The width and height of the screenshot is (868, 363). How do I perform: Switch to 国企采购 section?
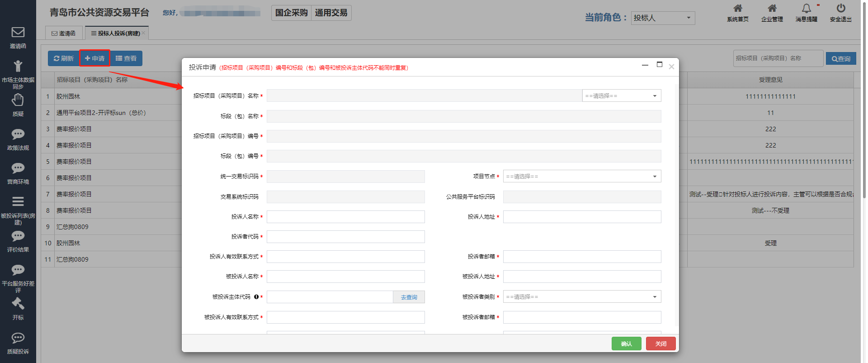[x=292, y=13]
